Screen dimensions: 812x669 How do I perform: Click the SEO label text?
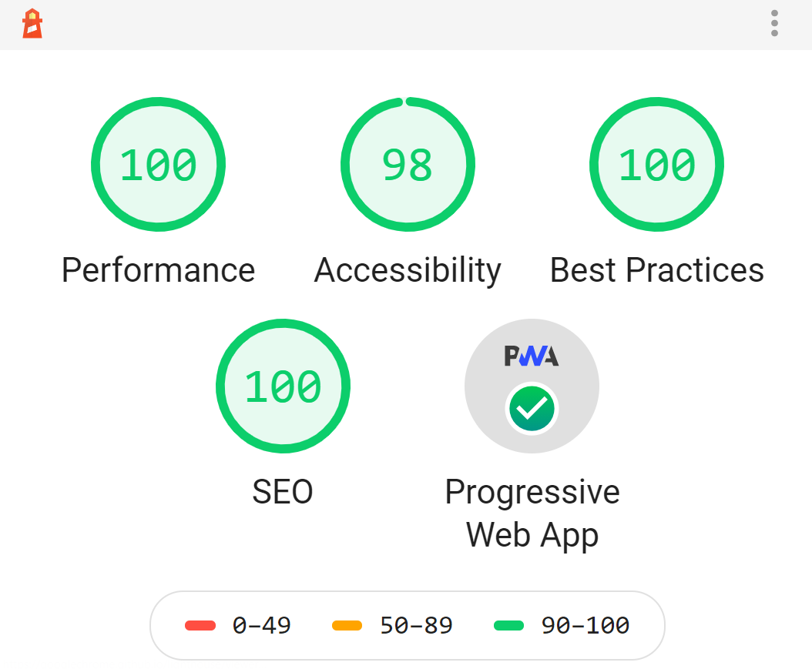[283, 491]
